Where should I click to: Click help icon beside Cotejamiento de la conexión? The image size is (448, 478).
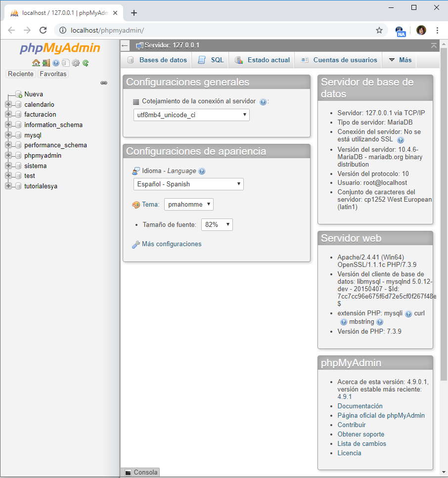pyautogui.click(x=263, y=102)
